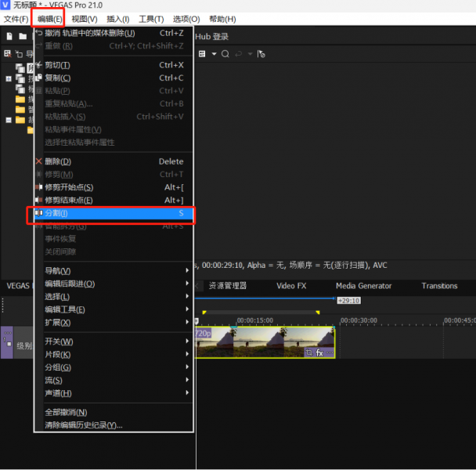Choose 修剪开始点(S) menu entry
Screen dimensions: 476x470
click(114, 187)
